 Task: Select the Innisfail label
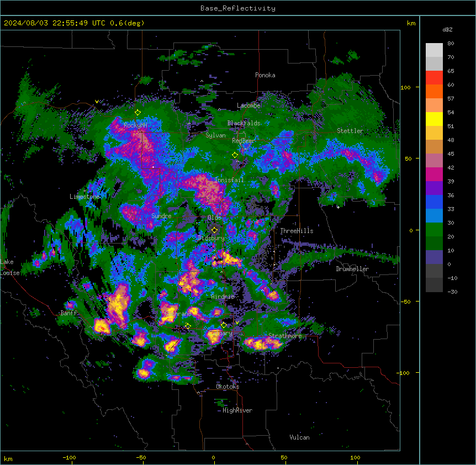click(229, 180)
